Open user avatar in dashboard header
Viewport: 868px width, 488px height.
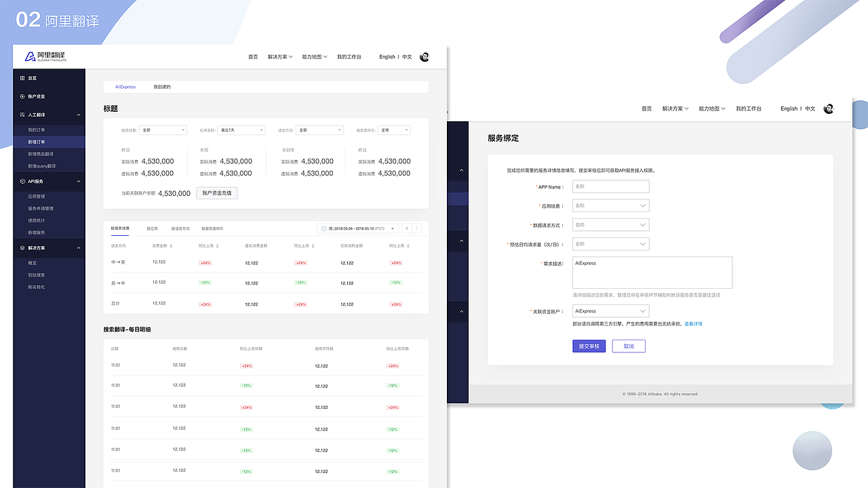(425, 57)
